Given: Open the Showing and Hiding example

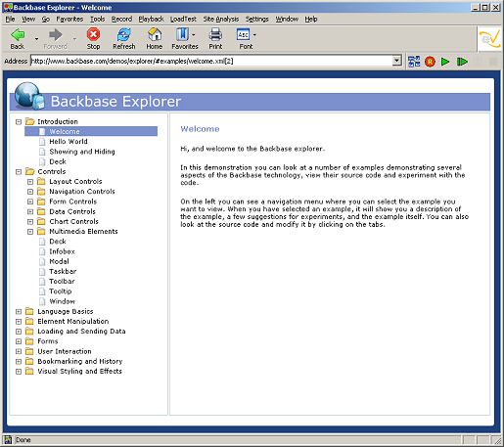Looking at the screenshot, I should coord(82,152).
